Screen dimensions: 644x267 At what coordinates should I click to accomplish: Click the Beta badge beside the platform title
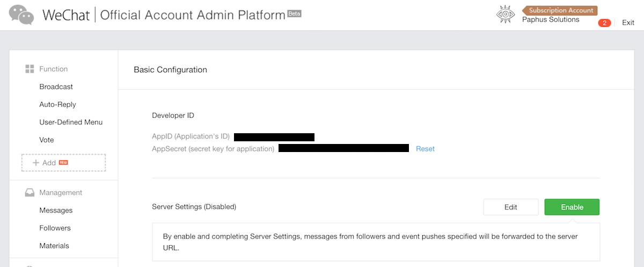click(x=294, y=13)
